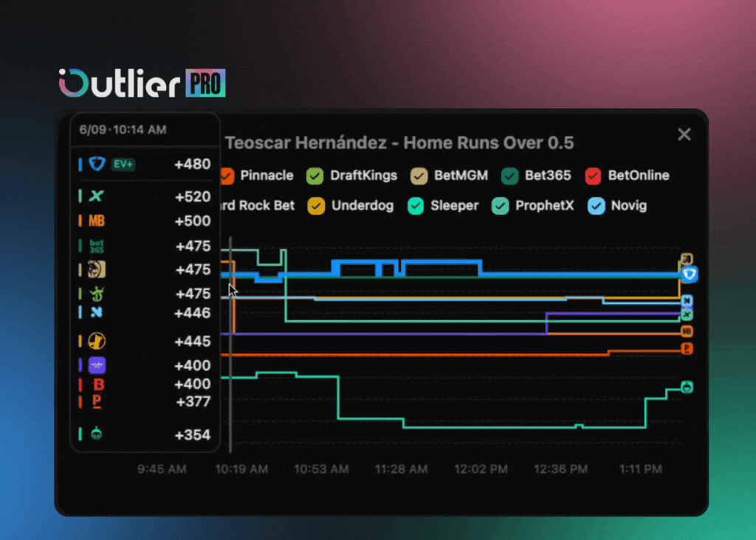Viewport: 756px width, 540px height.
Task: Click the +377 odds value
Action: [193, 402]
